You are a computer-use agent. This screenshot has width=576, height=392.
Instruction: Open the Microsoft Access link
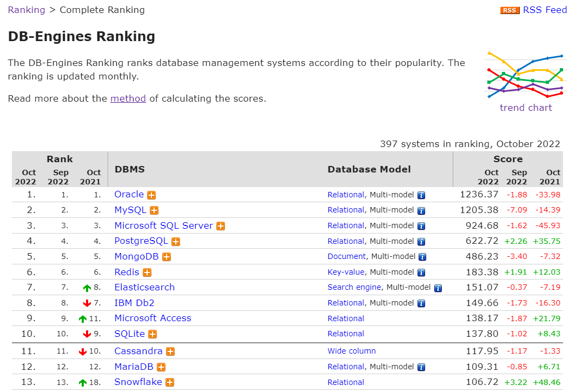[153, 318]
